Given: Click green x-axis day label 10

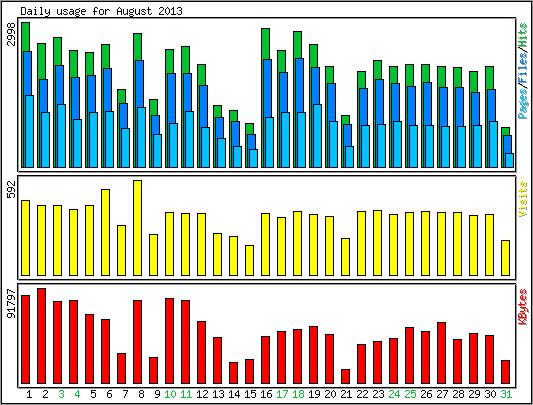Looking at the screenshot, I should [170, 394].
